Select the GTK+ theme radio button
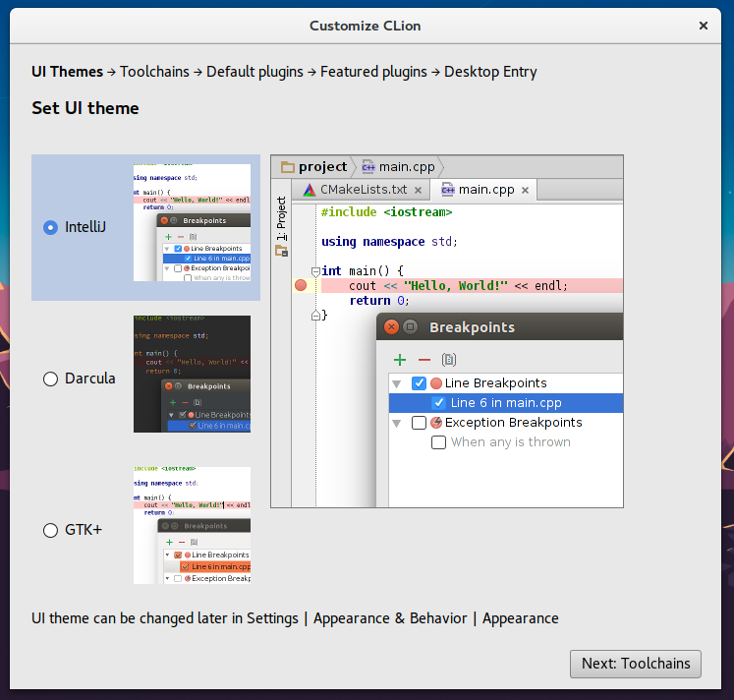The image size is (734, 700). click(50, 531)
